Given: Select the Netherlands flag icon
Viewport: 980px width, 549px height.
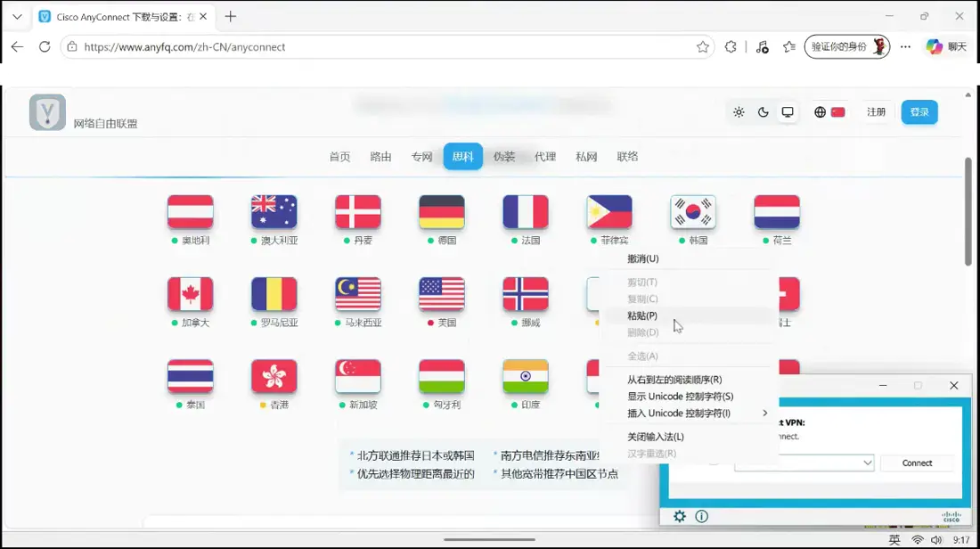Looking at the screenshot, I should (x=777, y=212).
